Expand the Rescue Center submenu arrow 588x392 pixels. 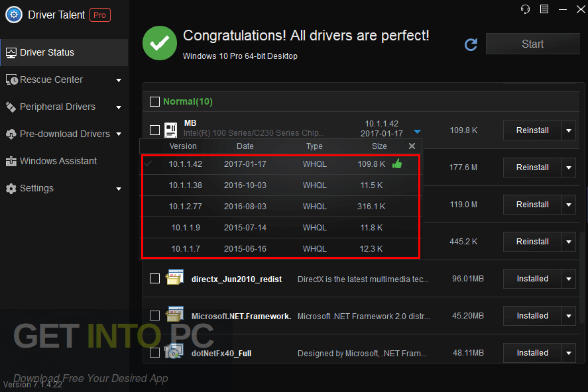(x=119, y=80)
